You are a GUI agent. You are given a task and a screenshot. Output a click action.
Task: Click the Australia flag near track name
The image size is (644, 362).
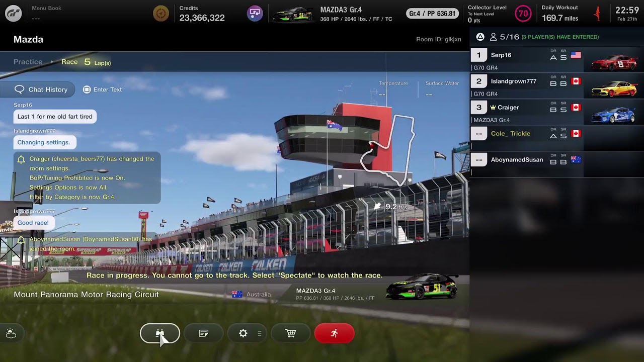click(237, 294)
